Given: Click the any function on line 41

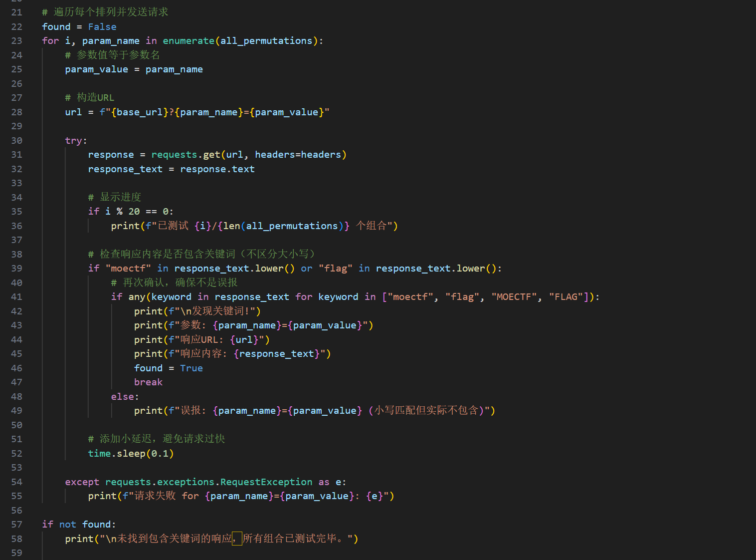Looking at the screenshot, I should (x=137, y=297).
